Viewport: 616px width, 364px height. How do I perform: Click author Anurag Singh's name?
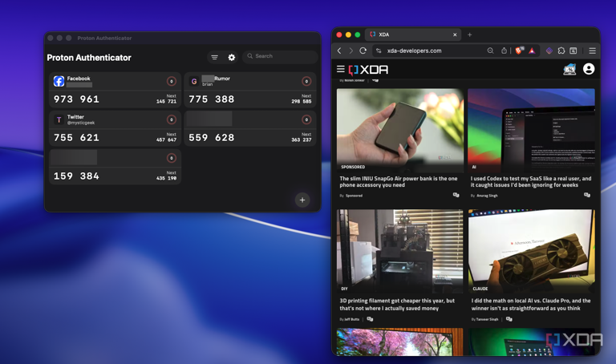[487, 196]
